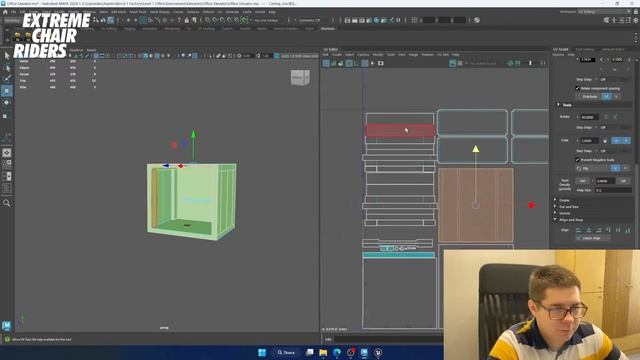
Task: Activate the Rotate tool in toolbox
Action: (x=7, y=103)
